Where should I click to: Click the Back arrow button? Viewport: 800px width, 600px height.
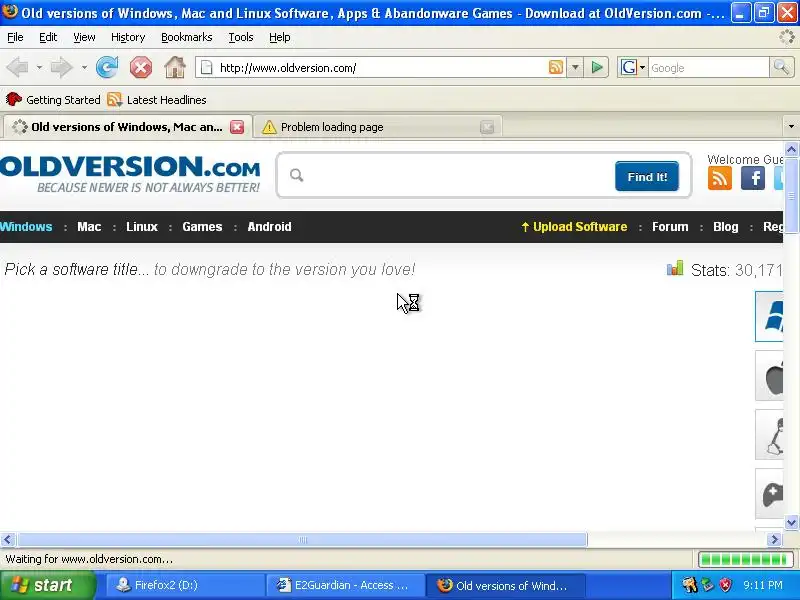(x=18, y=67)
